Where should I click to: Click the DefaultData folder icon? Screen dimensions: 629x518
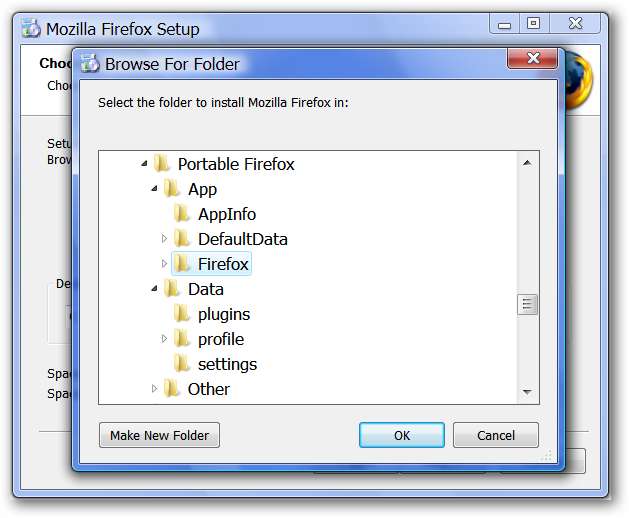pyautogui.click(x=182, y=239)
